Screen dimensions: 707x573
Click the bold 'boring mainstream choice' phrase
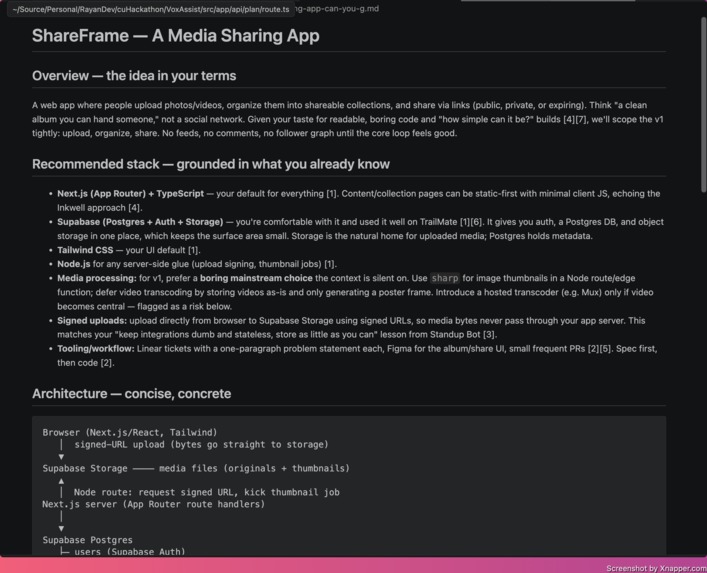coord(256,278)
